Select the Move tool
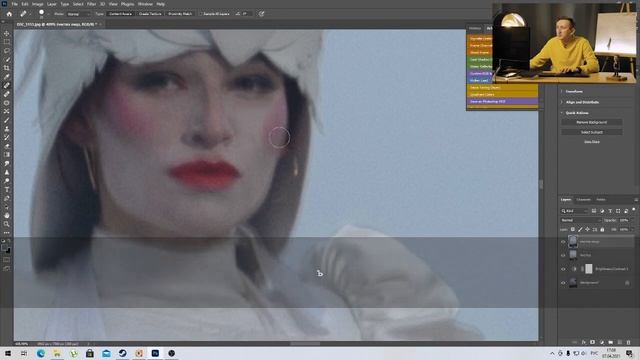Screen dimensions: 640x360 (x=7, y=33)
